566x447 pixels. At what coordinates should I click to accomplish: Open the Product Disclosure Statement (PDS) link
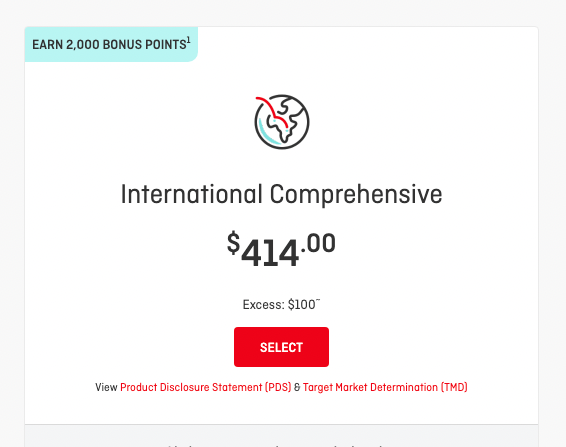205,387
